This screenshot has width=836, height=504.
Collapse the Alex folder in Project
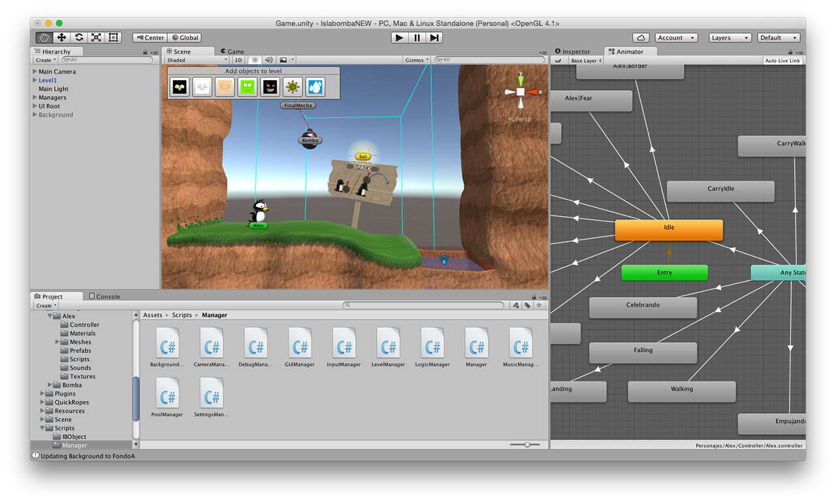point(50,316)
